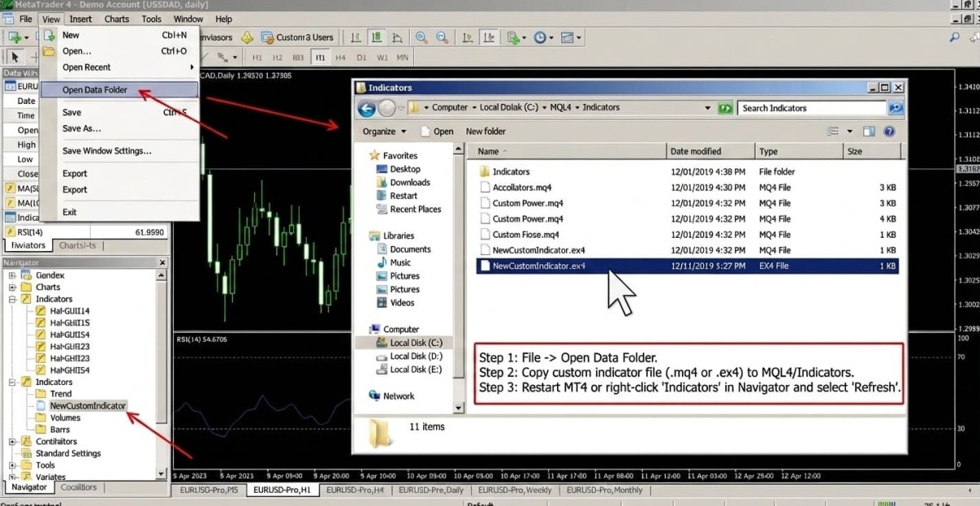Choose Open Data Folder menu item
This screenshot has height=506, width=980.
pos(119,90)
